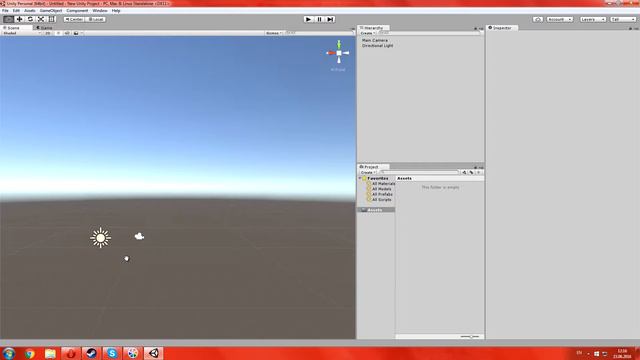This screenshot has width=640, height=360.
Task: Open Steam from the taskbar
Action: 91,353
